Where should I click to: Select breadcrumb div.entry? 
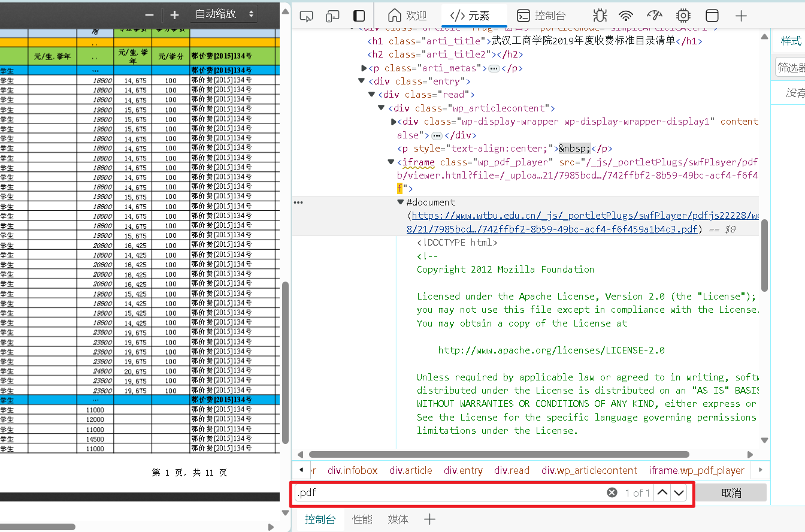[x=463, y=470]
